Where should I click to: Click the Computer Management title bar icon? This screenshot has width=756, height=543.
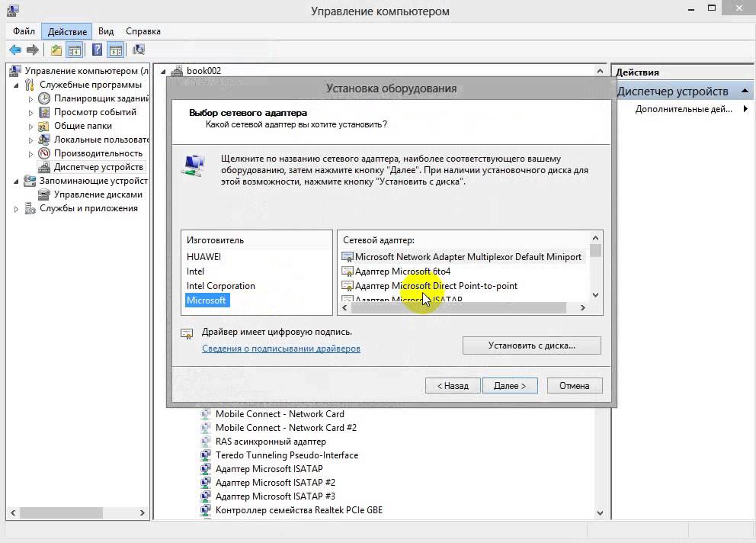click(13, 11)
